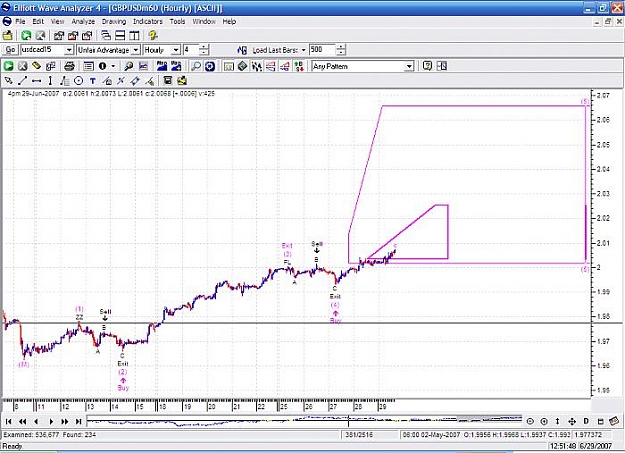Screen dimensions: 625x453
Task: Click the D icon in bottom toolbar
Action: click(586, 421)
